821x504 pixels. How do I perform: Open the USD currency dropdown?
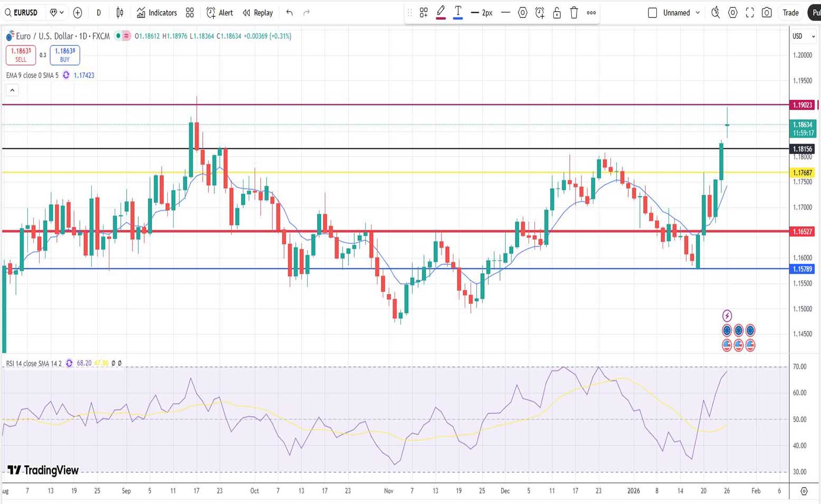click(x=804, y=36)
